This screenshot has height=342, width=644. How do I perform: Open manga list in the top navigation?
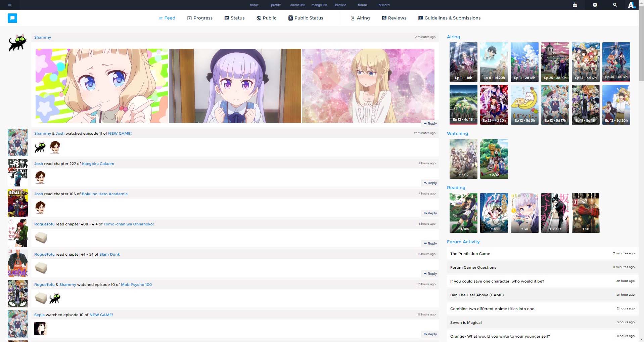coord(319,5)
